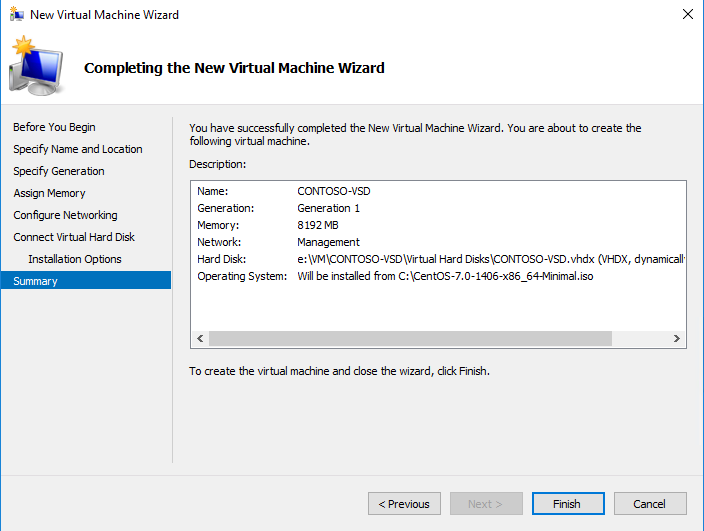Click the Operating System ISO entry
Screen dimensions: 704x531
pos(445,276)
